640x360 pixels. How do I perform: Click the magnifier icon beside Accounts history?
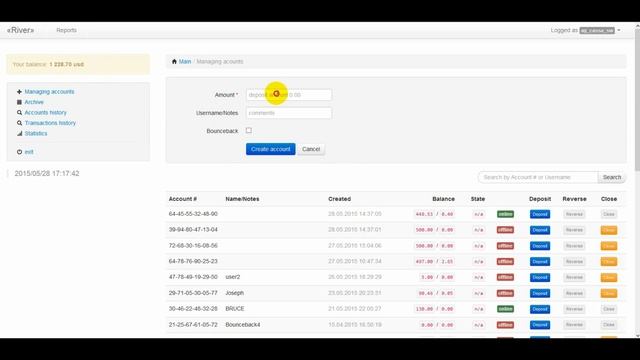click(x=19, y=112)
